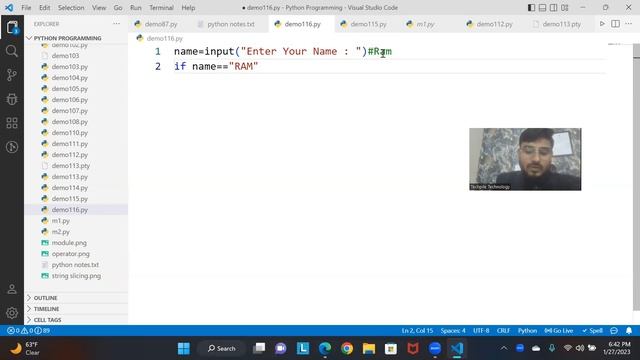
Task: Switch to m1.py tab
Action: 425,24
